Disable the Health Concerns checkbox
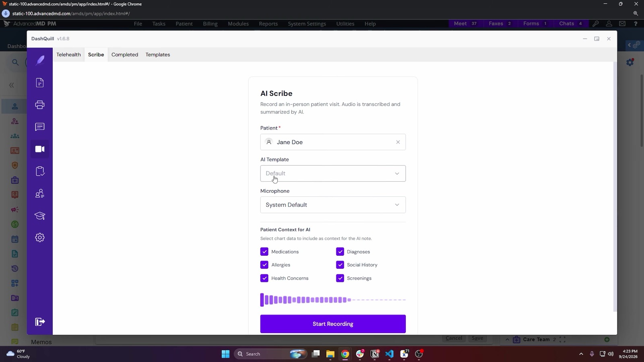Image resolution: width=644 pixels, height=362 pixels. pyautogui.click(x=264, y=278)
